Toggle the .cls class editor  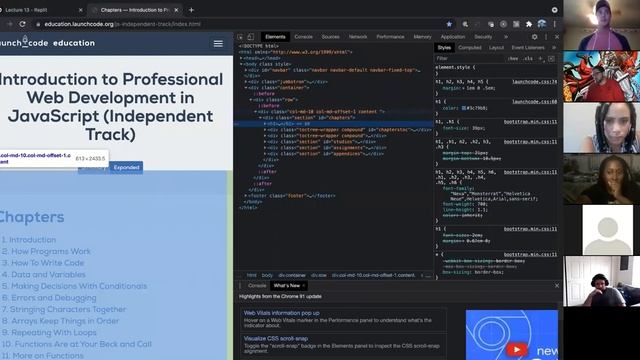tap(528, 58)
